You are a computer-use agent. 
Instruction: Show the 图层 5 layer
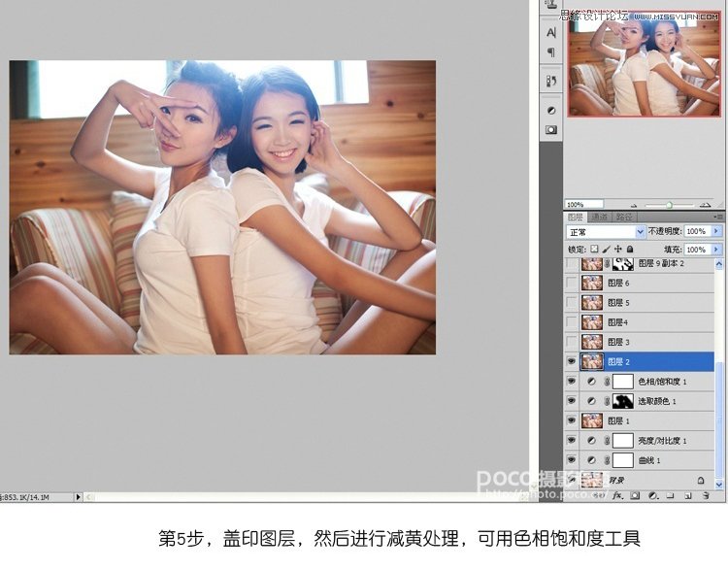tap(572, 302)
